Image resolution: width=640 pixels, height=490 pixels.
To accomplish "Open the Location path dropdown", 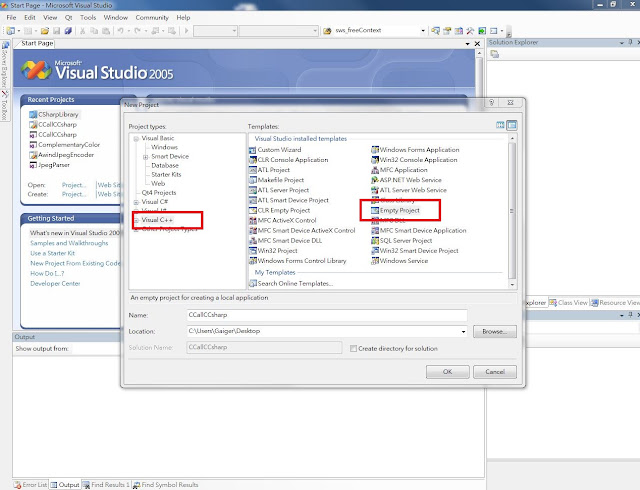I will 463,332.
